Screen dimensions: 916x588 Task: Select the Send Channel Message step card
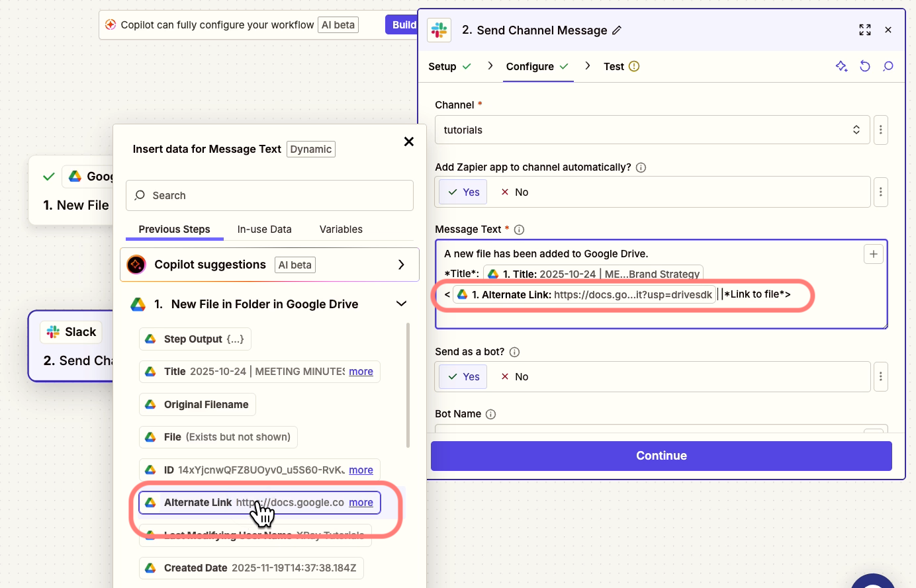coord(71,347)
